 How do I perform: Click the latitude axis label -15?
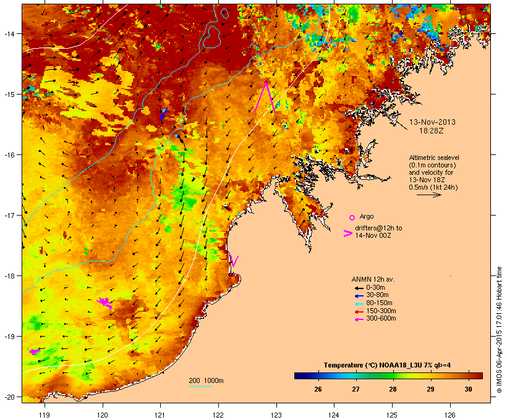click(x=9, y=94)
